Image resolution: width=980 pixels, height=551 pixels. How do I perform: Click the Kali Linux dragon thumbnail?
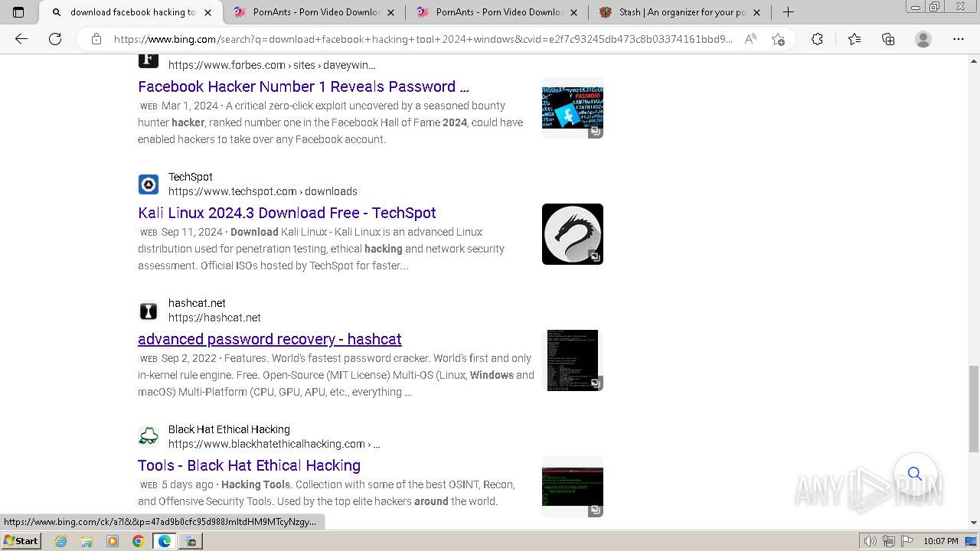point(573,234)
